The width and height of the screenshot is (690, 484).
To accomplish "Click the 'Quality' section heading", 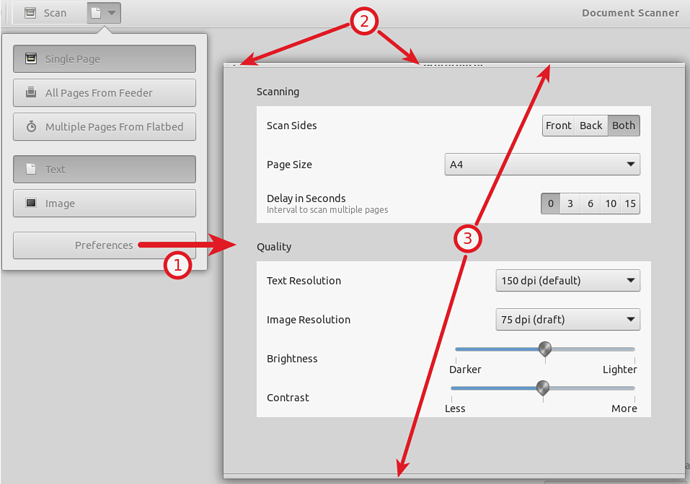I will point(274,247).
